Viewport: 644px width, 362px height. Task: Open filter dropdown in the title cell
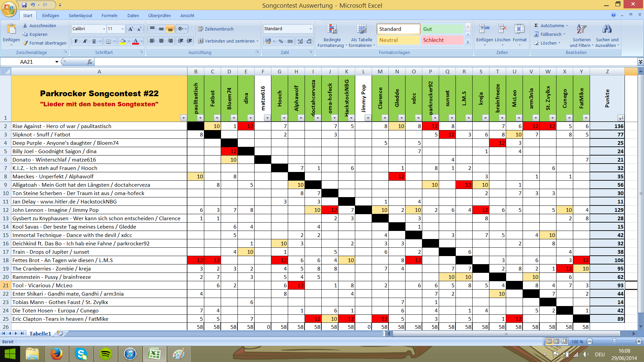tap(183, 118)
